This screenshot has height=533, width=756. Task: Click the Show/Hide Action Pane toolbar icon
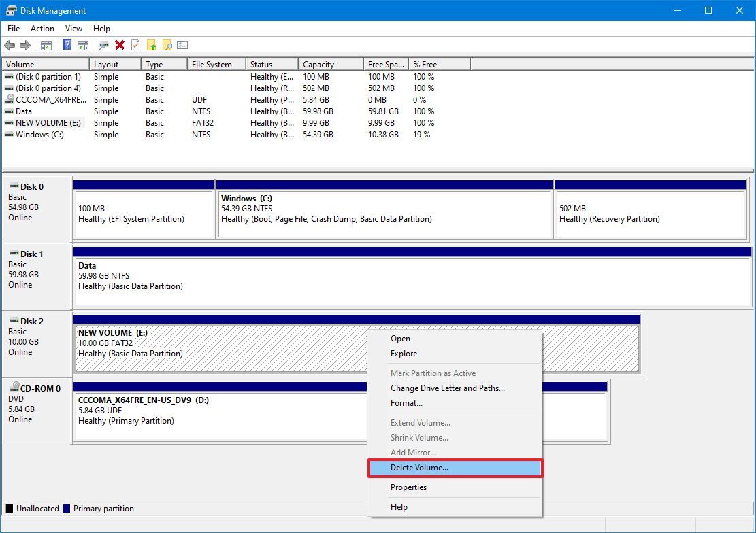[82, 45]
